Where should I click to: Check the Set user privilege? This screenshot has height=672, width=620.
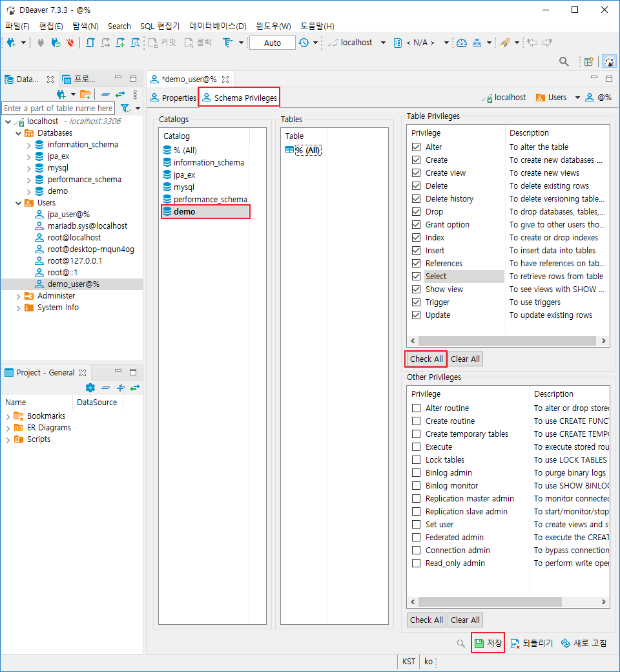click(x=416, y=524)
